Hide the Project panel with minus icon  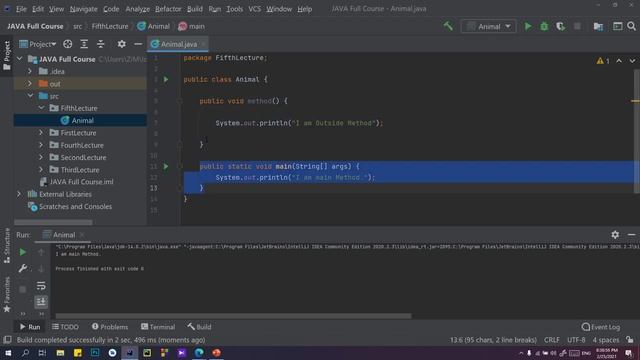138,44
